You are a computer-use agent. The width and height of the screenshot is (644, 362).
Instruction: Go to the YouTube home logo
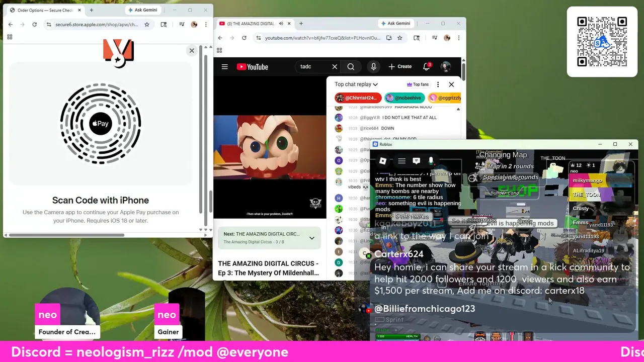coord(252,67)
